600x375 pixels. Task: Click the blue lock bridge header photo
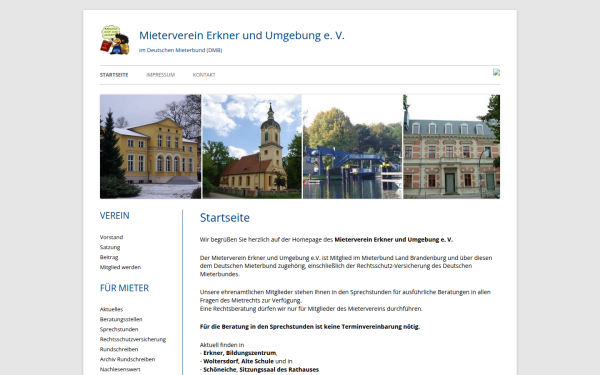tap(352, 147)
